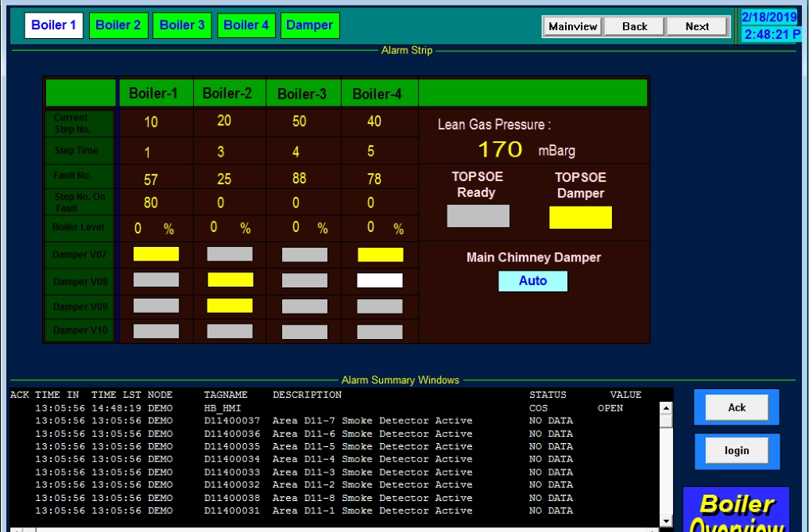Click the yellow TOPSOE Damper indicator

coord(580,218)
